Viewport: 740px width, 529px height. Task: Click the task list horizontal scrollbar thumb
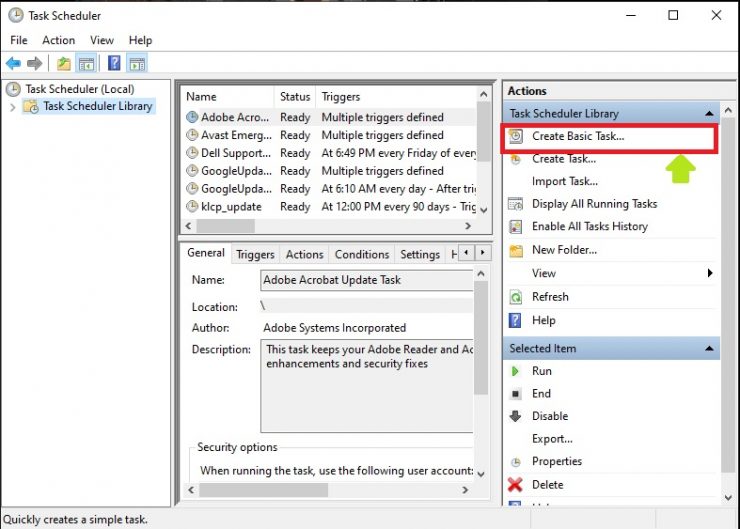click(226, 226)
